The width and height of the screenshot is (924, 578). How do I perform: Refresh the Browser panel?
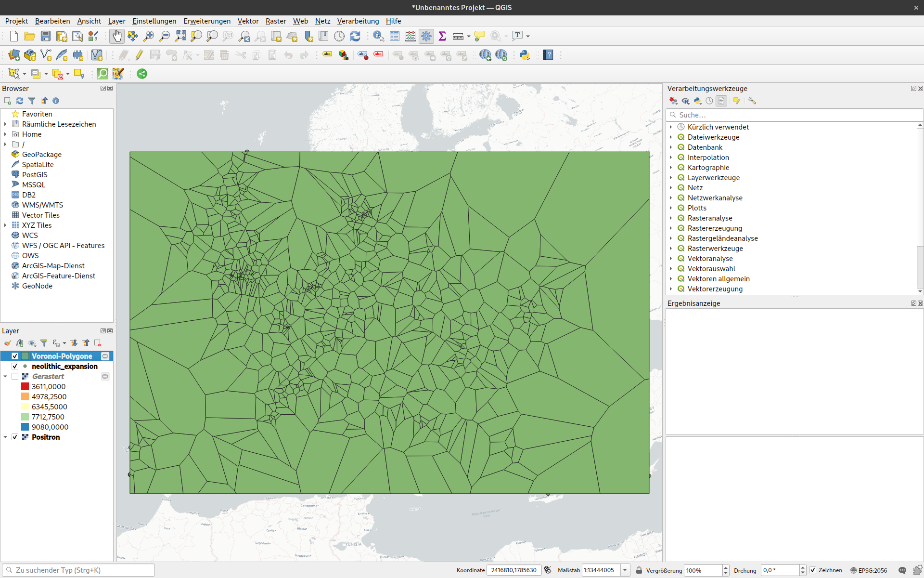[x=20, y=101]
